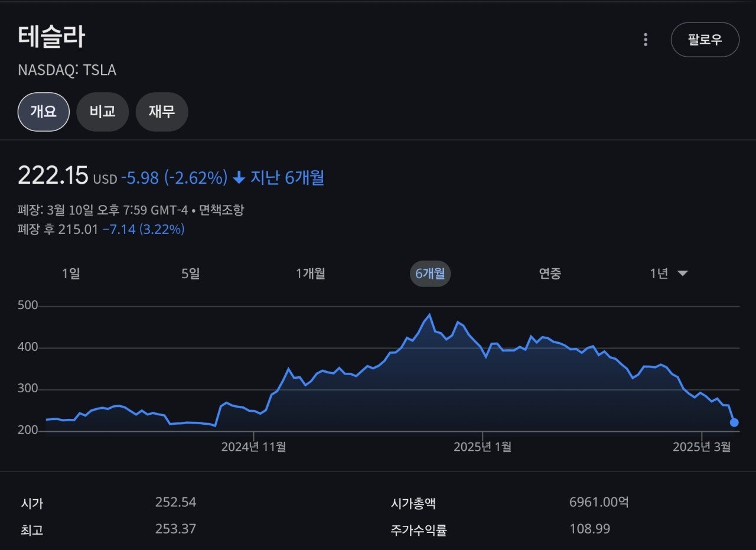Click the 2024년 11월 axis label
The height and width of the screenshot is (550, 756).
pyautogui.click(x=253, y=447)
